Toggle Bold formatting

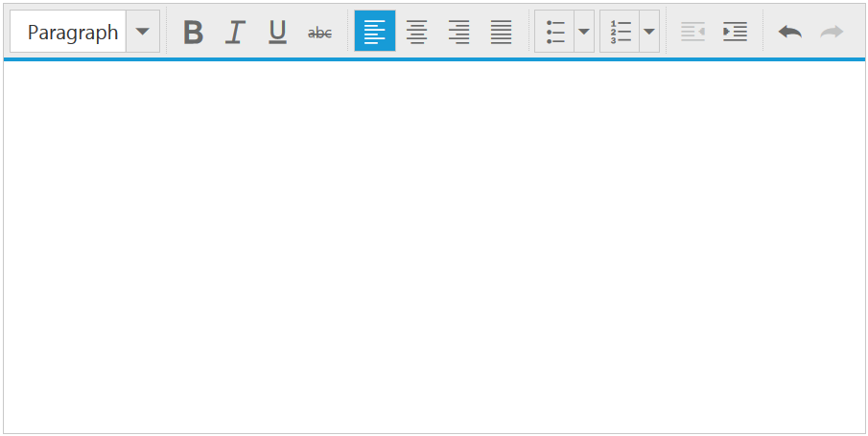click(x=193, y=32)
